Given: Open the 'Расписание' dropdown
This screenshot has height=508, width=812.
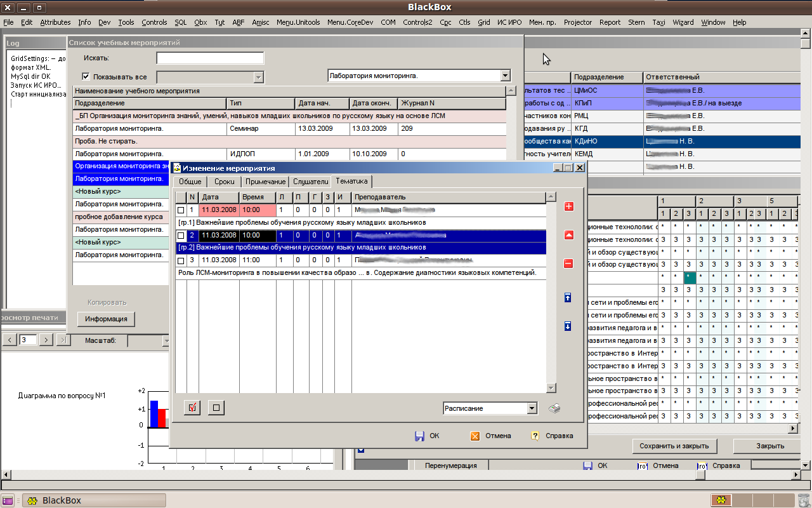Looking at the screenshot, I should coord(532,408).
